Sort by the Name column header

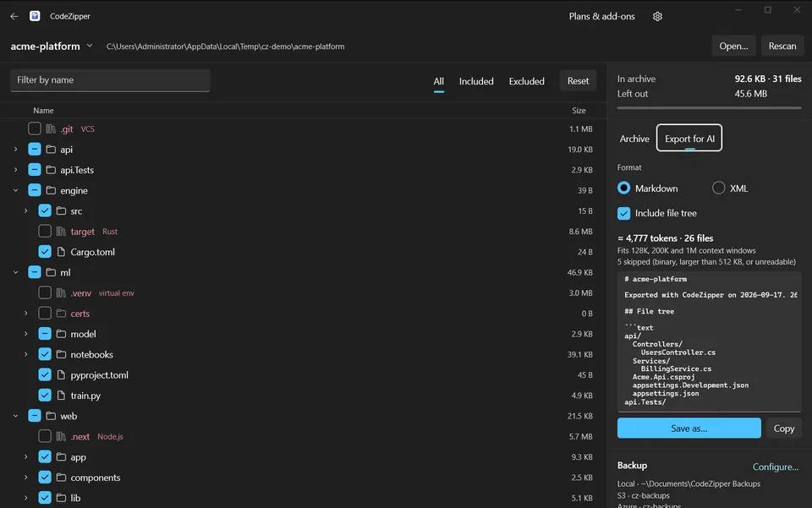(43, 110)
